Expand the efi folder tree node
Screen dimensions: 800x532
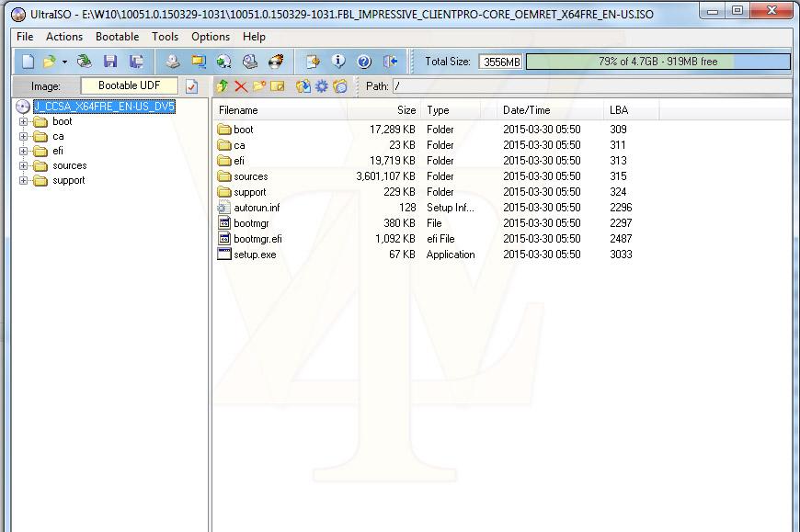(x=23, y=152)
